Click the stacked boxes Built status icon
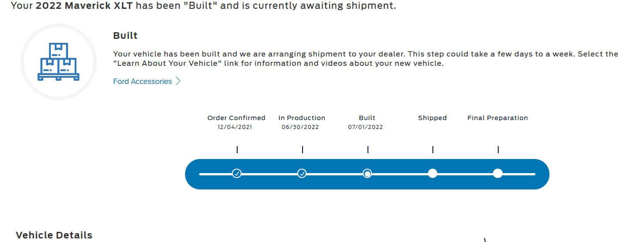Screen dimensions: 644x242 (x=58, y=62)
